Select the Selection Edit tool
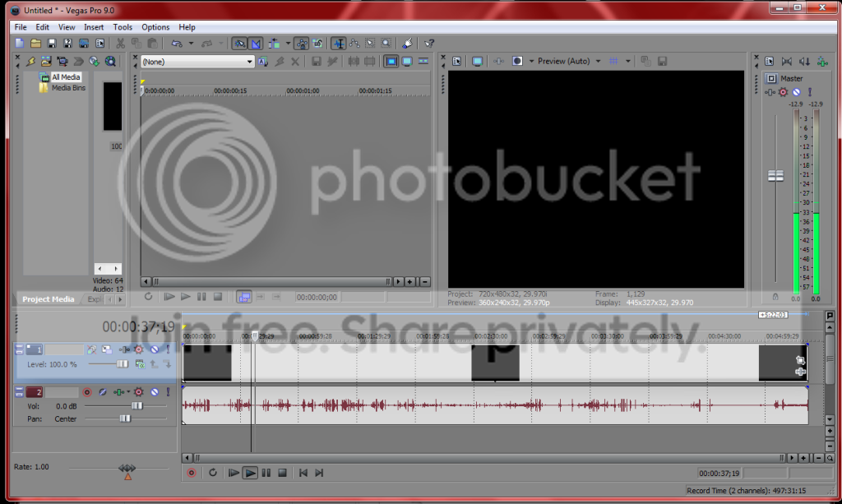Image resolution: width=842 pixels, height=504 pixels. pos(371,44)
